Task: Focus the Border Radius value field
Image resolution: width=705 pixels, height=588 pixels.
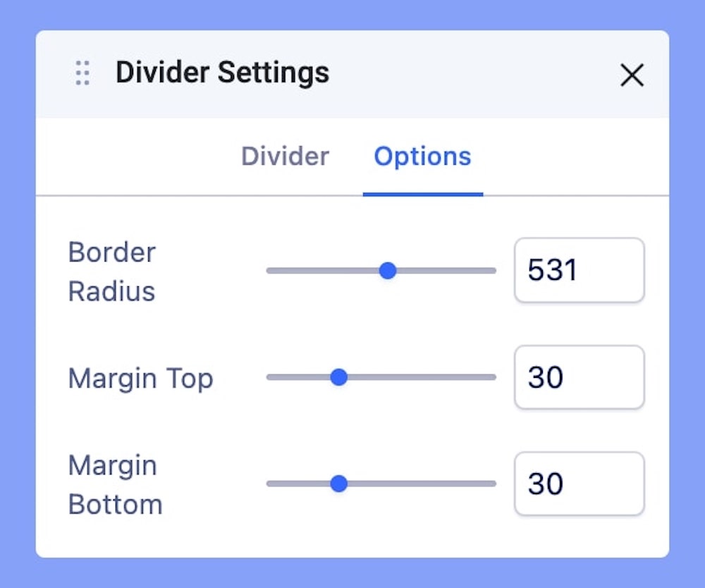Action: [579, 271]
